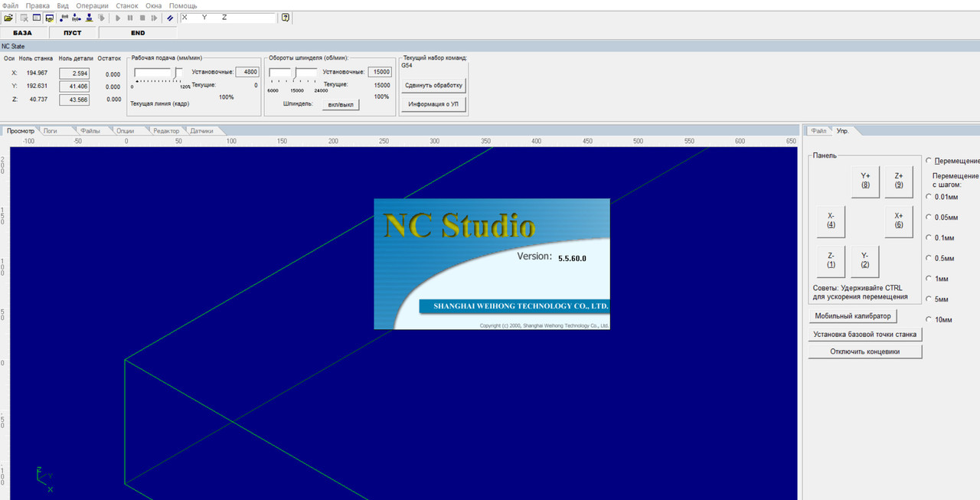Open the Окна menu
The image size is (980, 500).
[x=154, y=5]
